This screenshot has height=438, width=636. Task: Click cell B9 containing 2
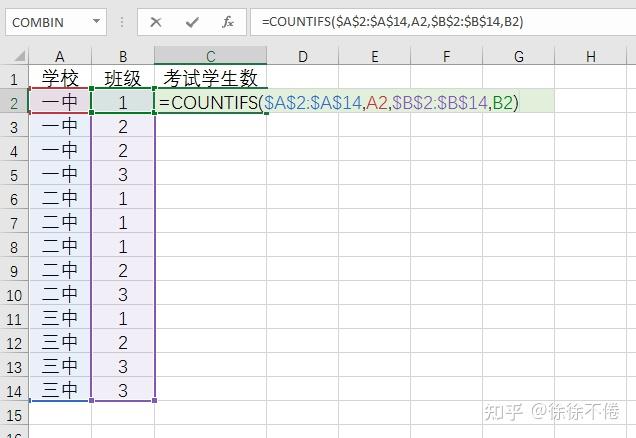coord(123,269)
